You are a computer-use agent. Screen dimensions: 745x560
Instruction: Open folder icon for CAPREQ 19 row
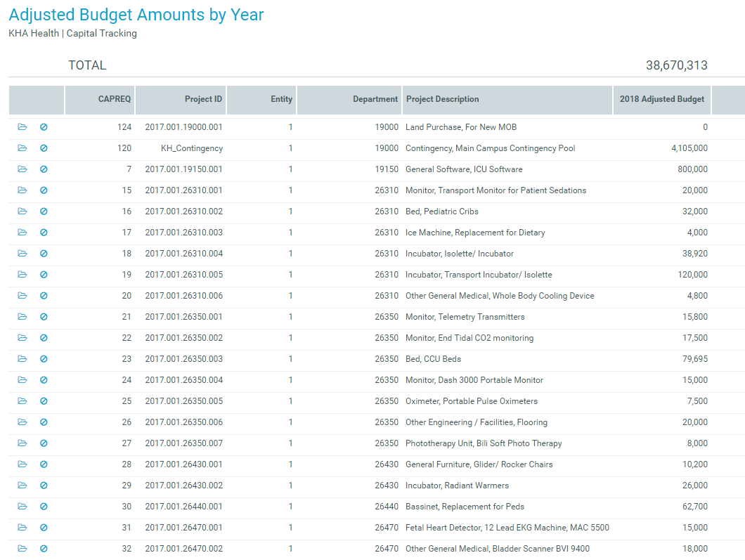22,275
